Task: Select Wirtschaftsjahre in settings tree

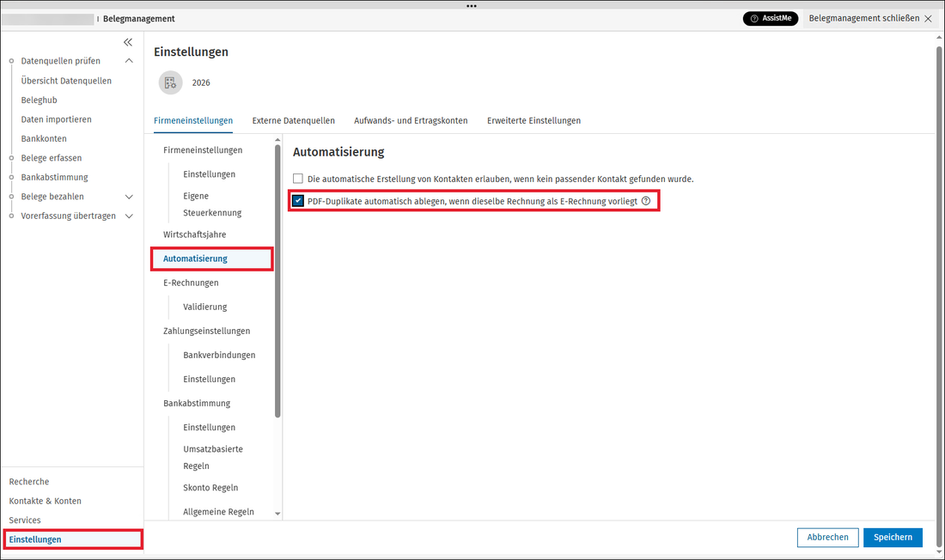Action: [195, 234]
